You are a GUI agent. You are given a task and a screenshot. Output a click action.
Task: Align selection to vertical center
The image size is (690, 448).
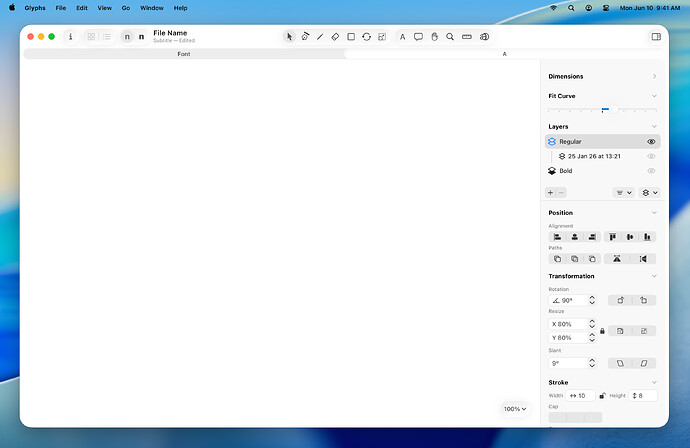pyautogui.click(x=630, y=237)
